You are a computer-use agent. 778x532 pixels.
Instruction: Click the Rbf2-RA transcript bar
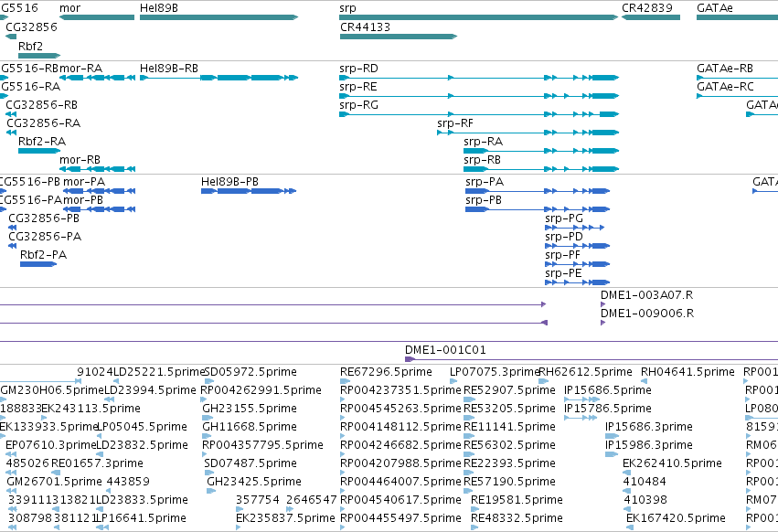coord(39,151)
